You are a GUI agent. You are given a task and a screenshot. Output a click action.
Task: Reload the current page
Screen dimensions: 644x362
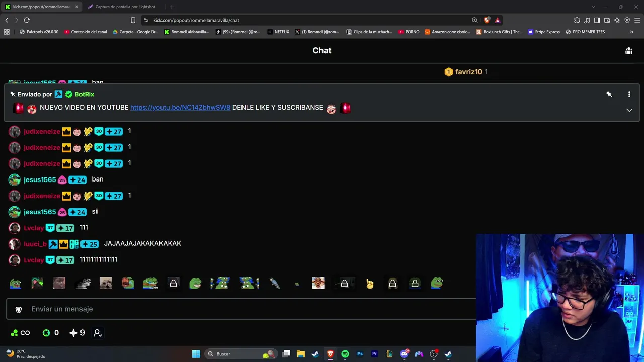[x=27, y=20]
